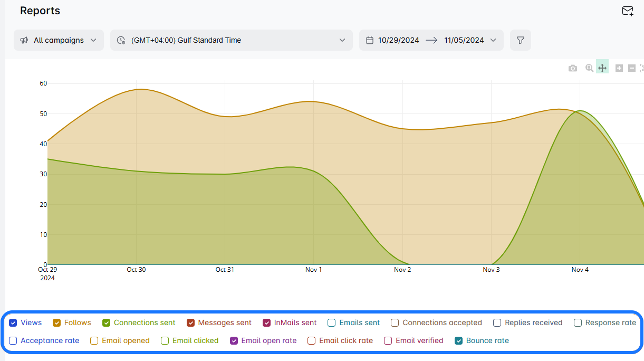Activate the pan arrows tool
Screen dimensions: 644x361
pyautogui.click(x=602, y=68)
